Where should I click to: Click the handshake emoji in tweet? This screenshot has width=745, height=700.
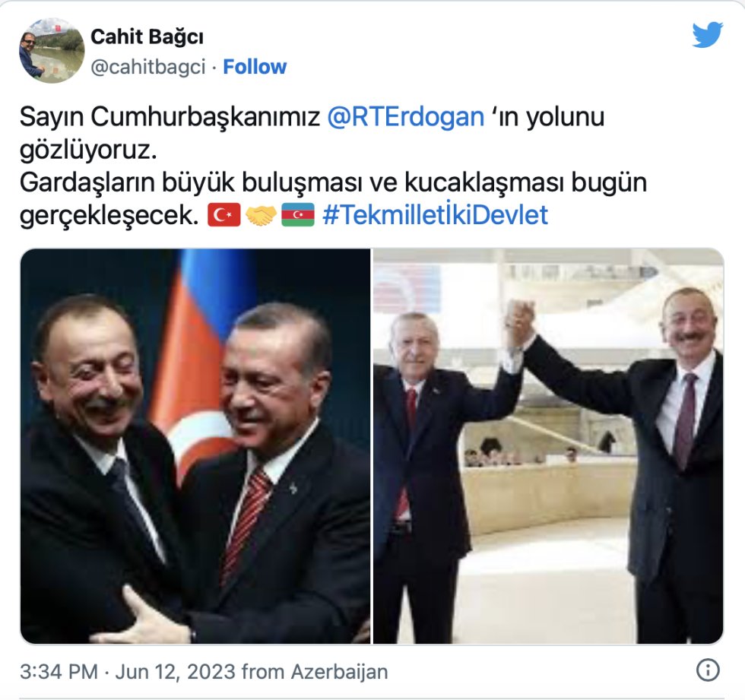[x=261, y=215]
